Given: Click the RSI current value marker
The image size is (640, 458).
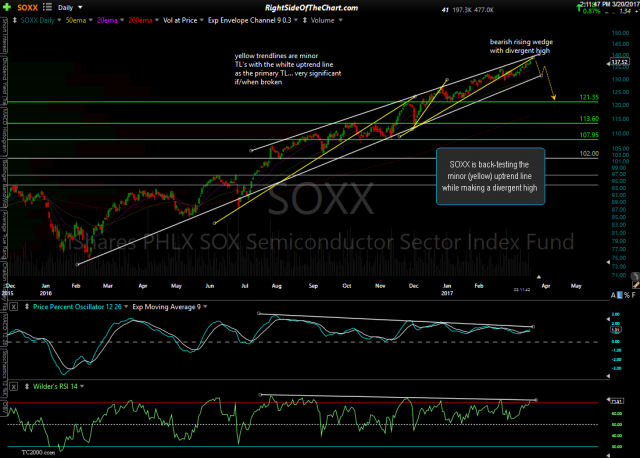Looking at the screenshot, I should click(x=616, y=401).
